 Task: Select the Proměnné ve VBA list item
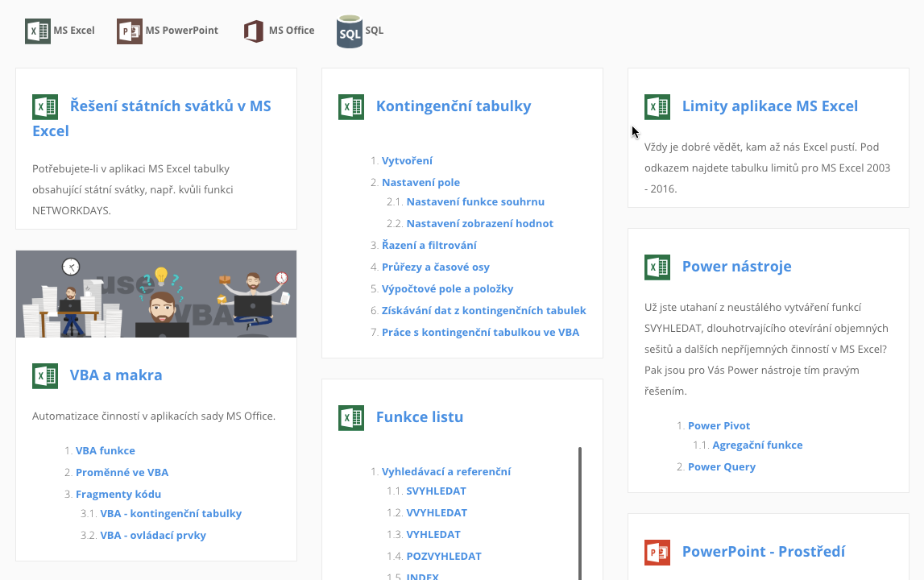(x=122, y=472)
